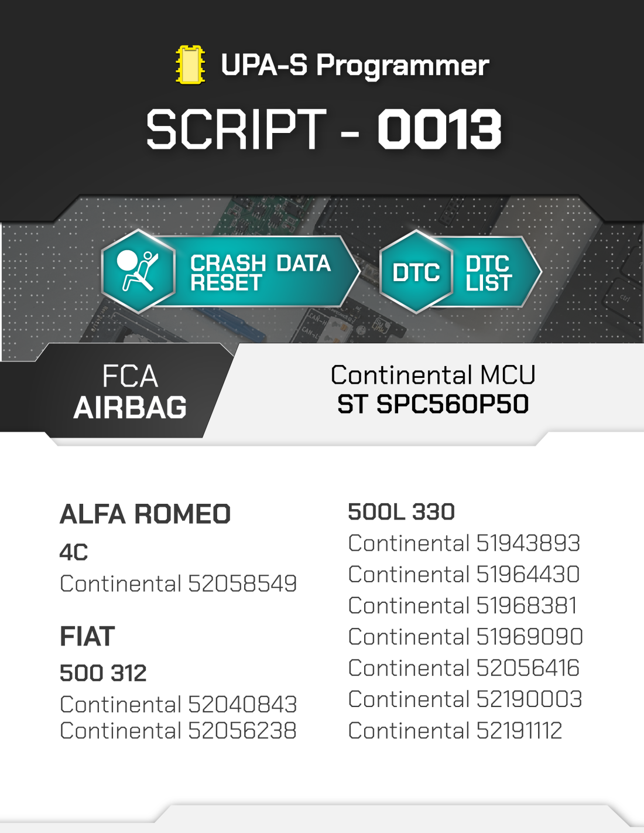This screenshot has height=833, width=644.
Task: Click the ALFA ROMEO heading
Action: click(x=145, y=514)
